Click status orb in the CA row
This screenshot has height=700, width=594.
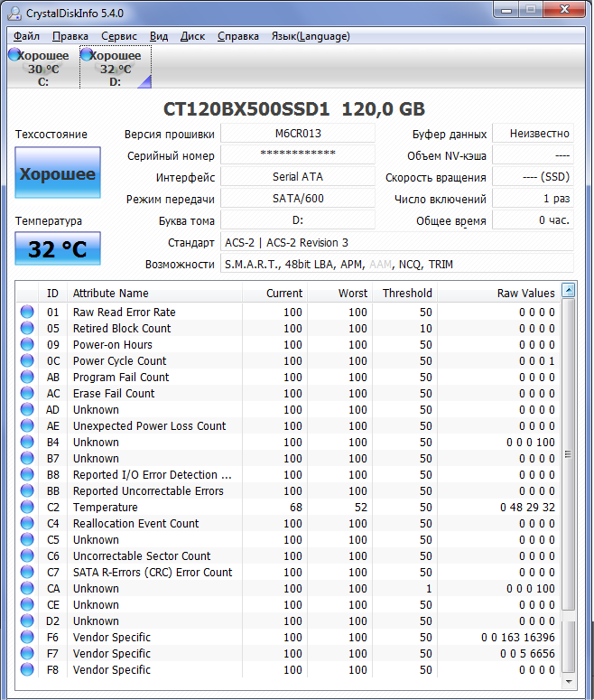click(x=27, y=588)
